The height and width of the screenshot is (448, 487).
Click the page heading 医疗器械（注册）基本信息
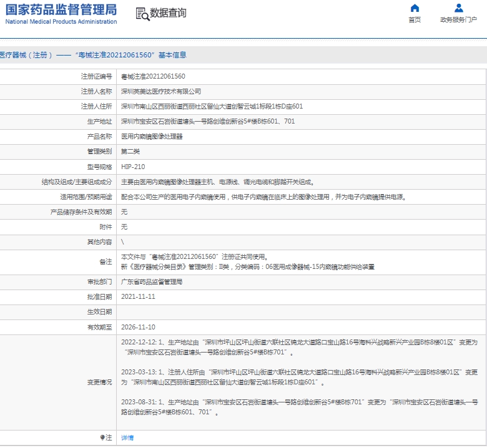(93, 56)
